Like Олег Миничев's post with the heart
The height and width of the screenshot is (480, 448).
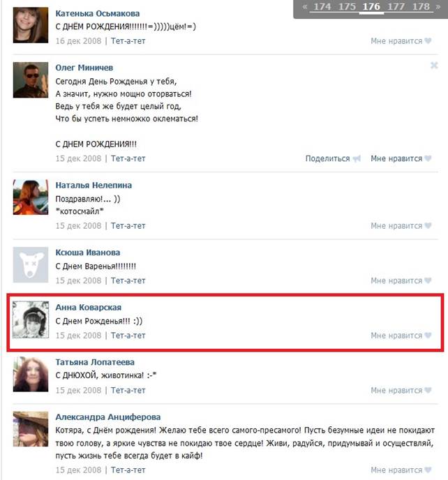[428, 158]
